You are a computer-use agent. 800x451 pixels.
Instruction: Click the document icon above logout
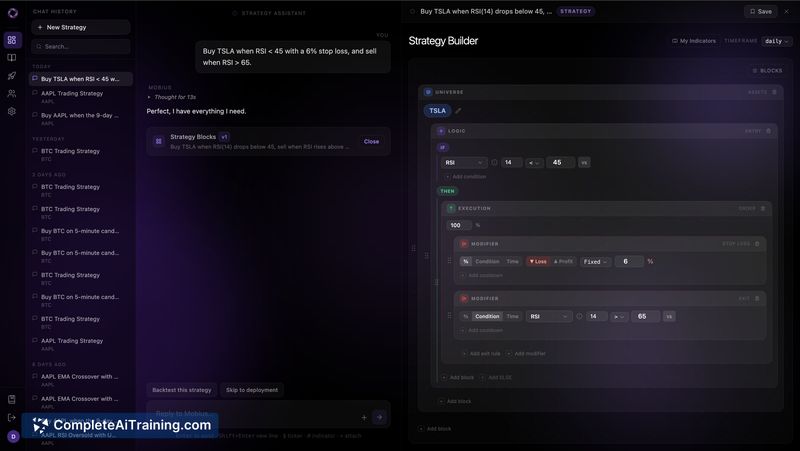coord(12,399)
